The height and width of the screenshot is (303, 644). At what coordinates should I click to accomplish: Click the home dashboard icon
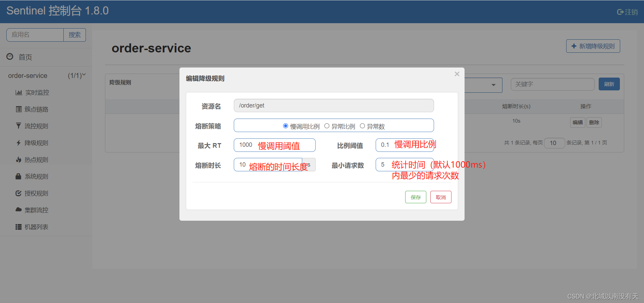coord(10,57)
